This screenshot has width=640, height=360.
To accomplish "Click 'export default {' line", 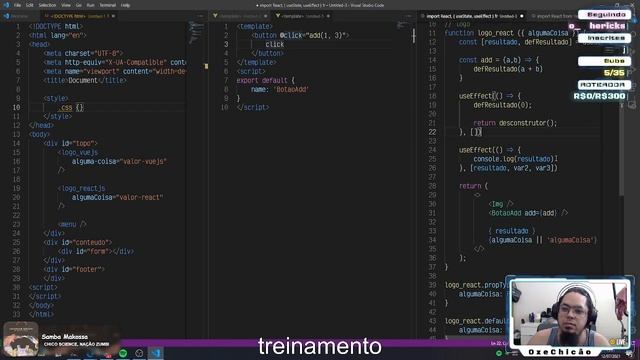I will click(265, 80).
